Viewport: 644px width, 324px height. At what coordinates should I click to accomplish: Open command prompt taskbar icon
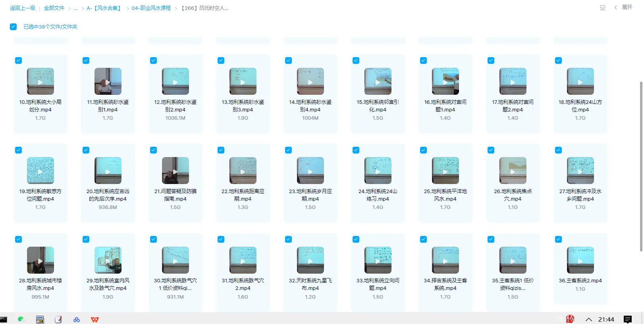(4, 319)
